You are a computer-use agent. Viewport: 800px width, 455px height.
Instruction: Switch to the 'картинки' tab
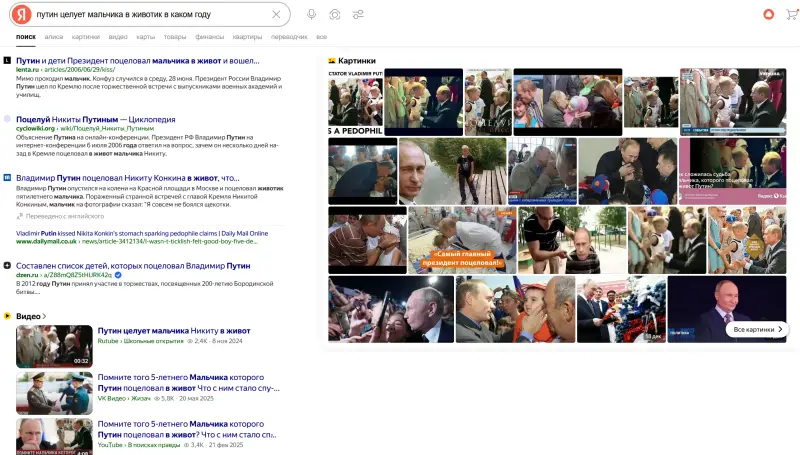(x=86, y=37)
